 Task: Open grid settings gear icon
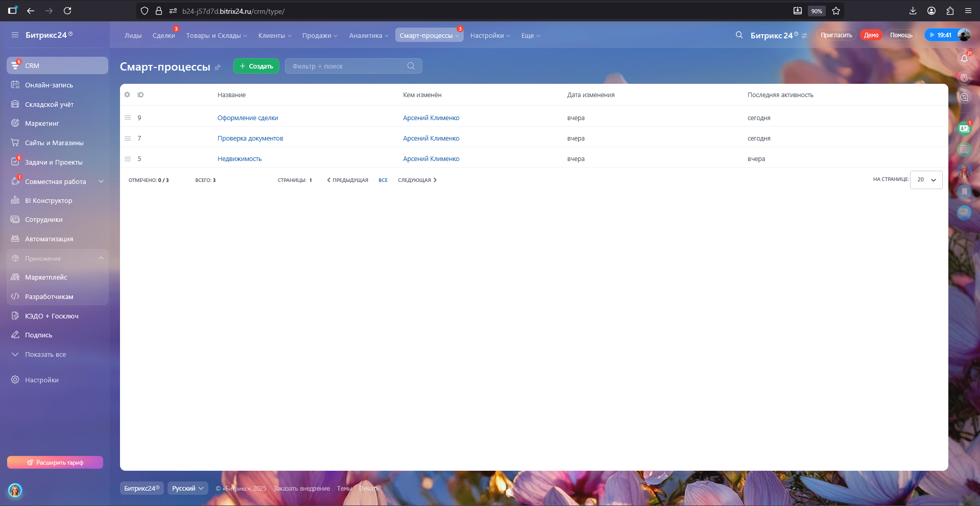coord(127,95)
